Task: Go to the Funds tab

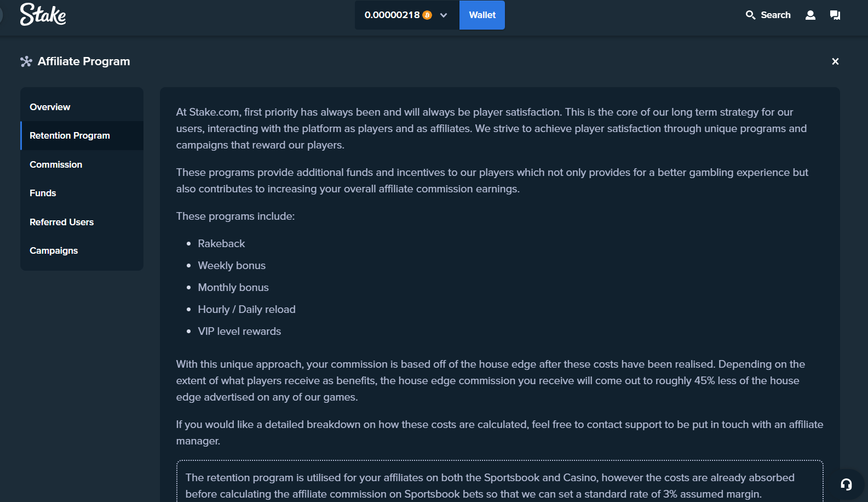Action: tap(43, 193)
